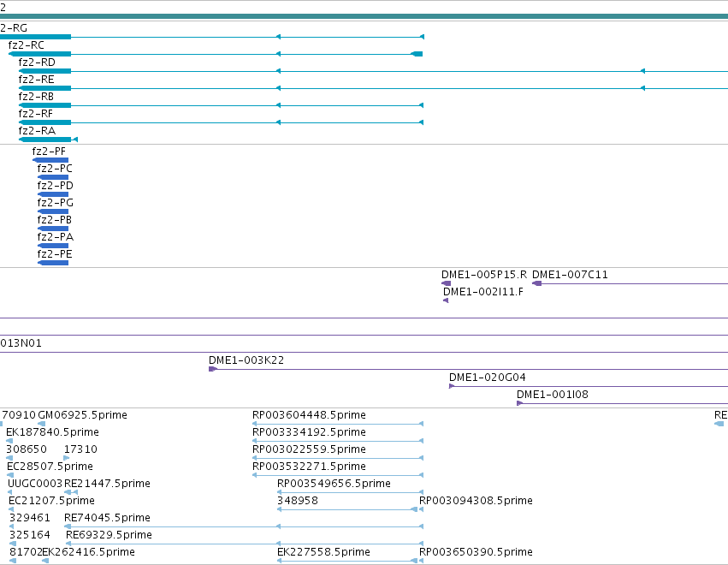Select the DME1-020G04 feature label
This screenshot has width=728, height=565.
click(x=487, y=378)
